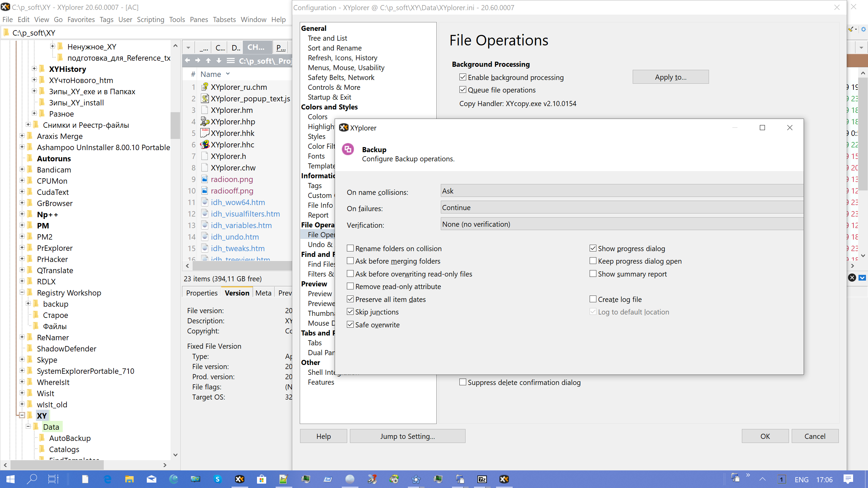Open Skype from the taskbar

(x=218, y=479)
